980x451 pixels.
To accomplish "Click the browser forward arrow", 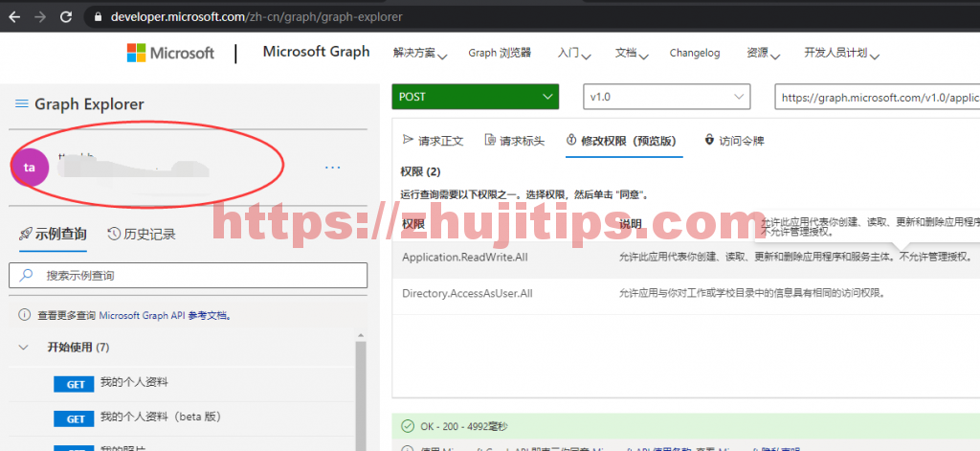I will (x=40, y=17).
